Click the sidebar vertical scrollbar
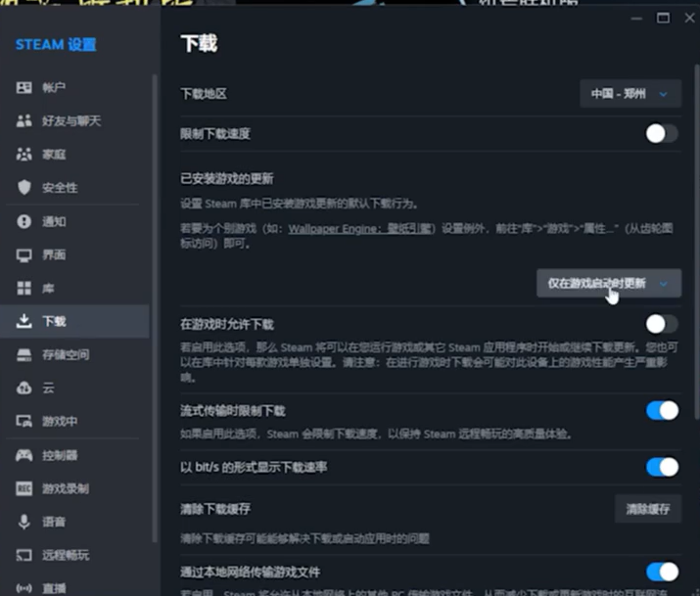 [155, 294]
